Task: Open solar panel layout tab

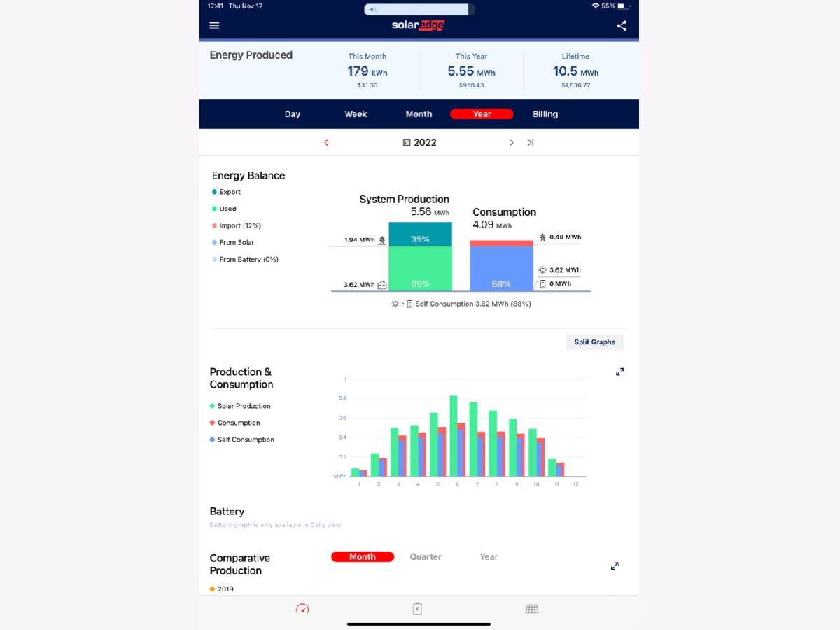Action: pyautogui.click(x=532, y=609)
